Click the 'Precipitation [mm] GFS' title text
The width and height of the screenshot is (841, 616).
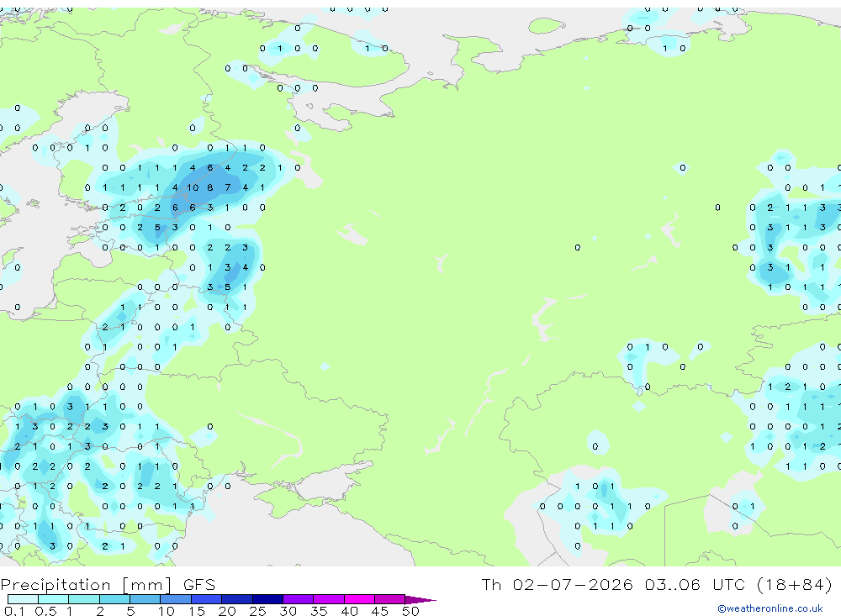[x=108, y=584]
